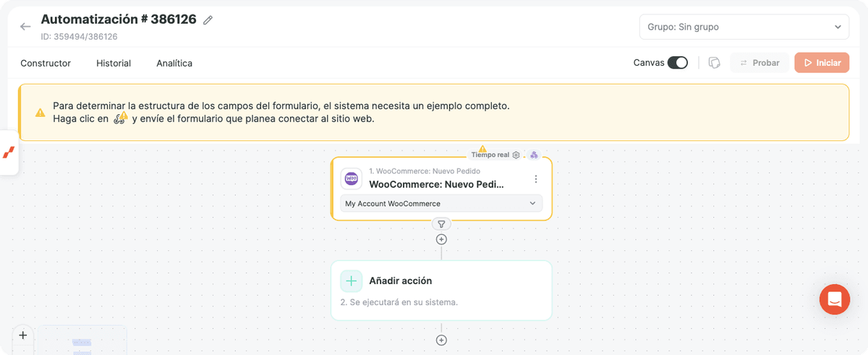Click the Añadir acción label
The height and width of the screenshot is (355, 868).
click(x=401, y=281)
